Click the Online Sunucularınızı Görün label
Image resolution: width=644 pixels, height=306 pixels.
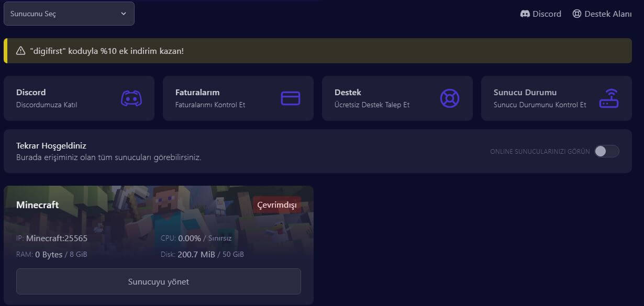pyautogui.click(x=540, y=152)
